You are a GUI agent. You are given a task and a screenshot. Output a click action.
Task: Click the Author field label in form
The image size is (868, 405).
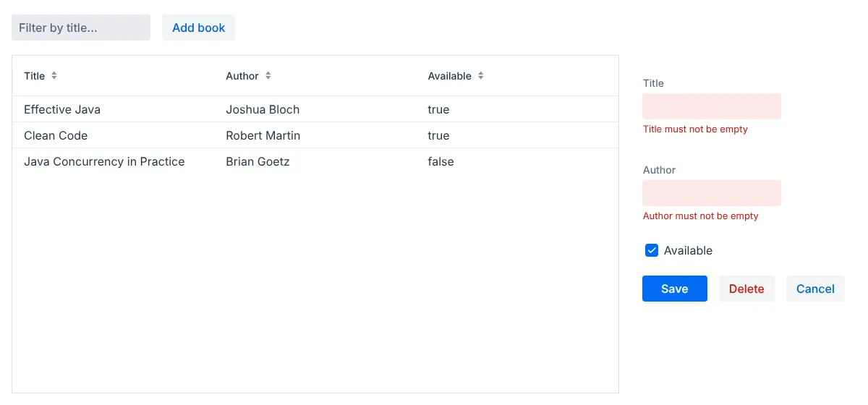pyautogui.click(x=659, y=170)
